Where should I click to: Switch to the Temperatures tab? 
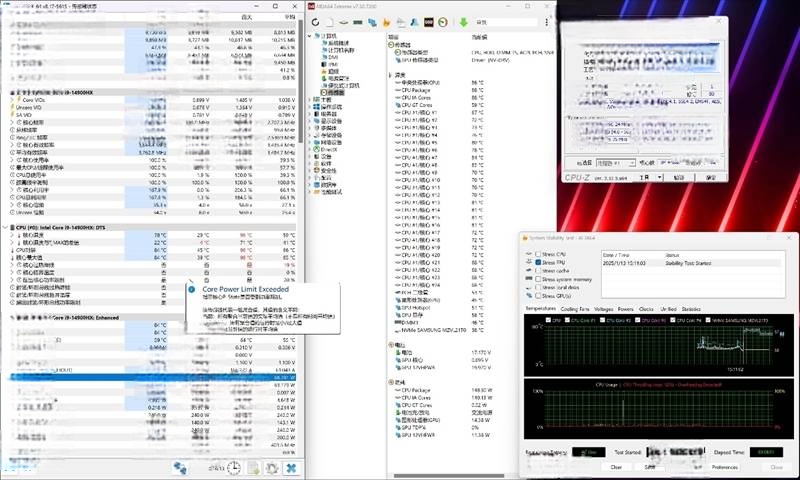[541, 309]
